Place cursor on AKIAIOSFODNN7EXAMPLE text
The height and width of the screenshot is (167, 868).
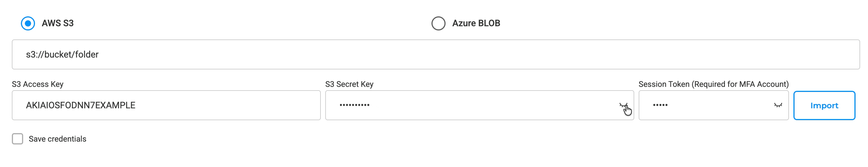[x=80, y=106]
